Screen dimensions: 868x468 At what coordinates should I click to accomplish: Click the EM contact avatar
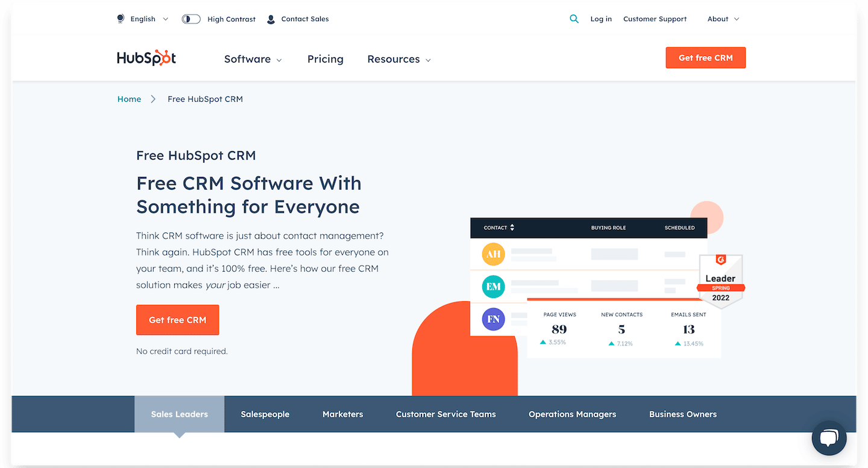(x=493, y=287)
